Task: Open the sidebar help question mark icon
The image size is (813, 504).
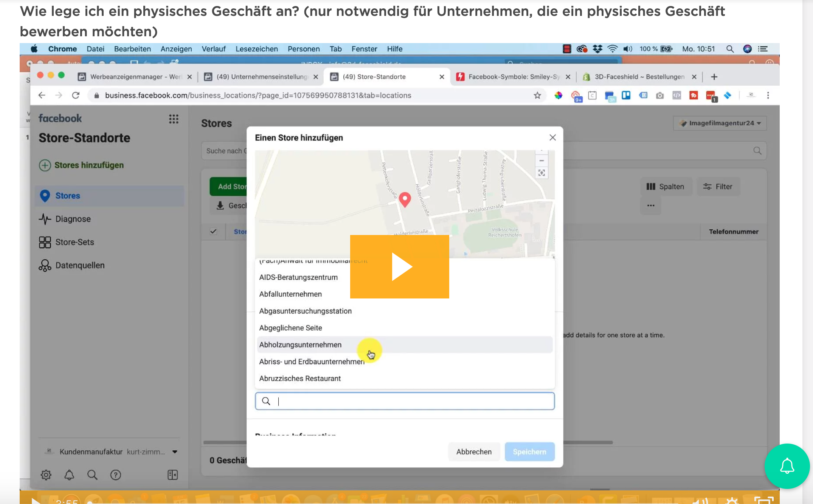Action: tap(116, 475)
